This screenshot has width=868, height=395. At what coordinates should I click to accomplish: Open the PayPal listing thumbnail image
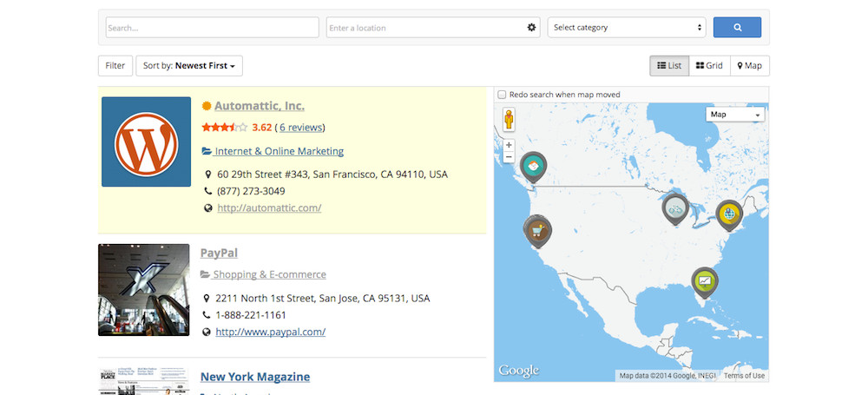(144, 290)
